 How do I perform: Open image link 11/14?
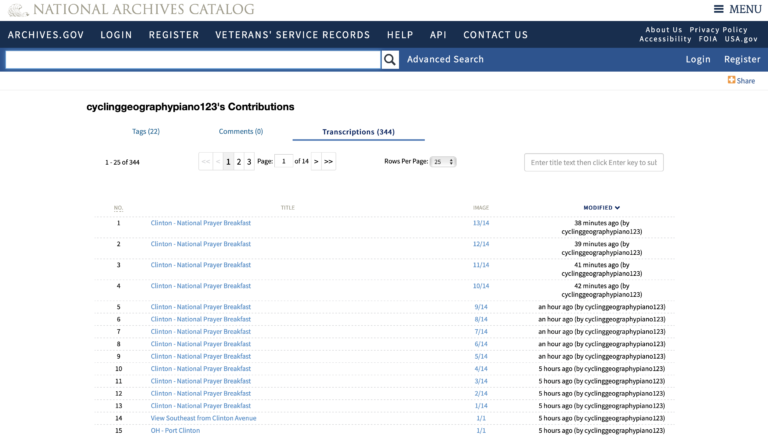(x=481, y=265)
